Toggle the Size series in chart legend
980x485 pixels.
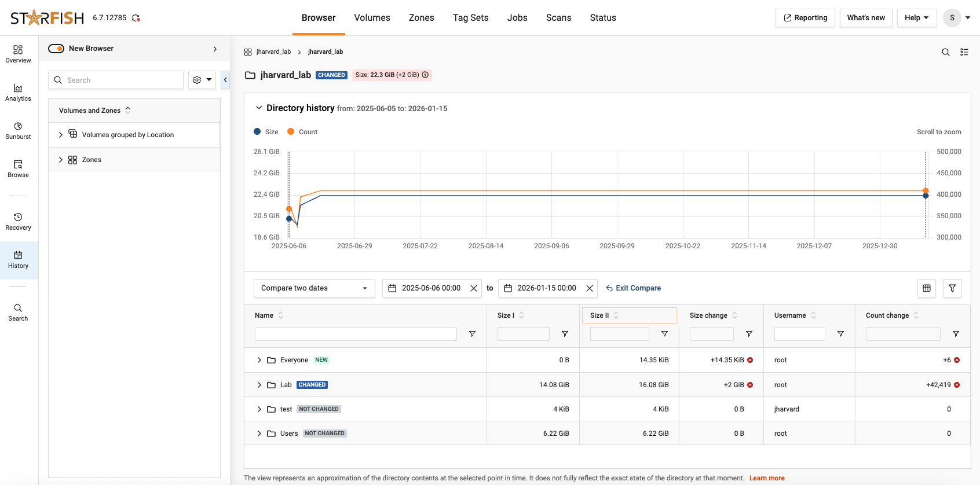tap(266, 132)
